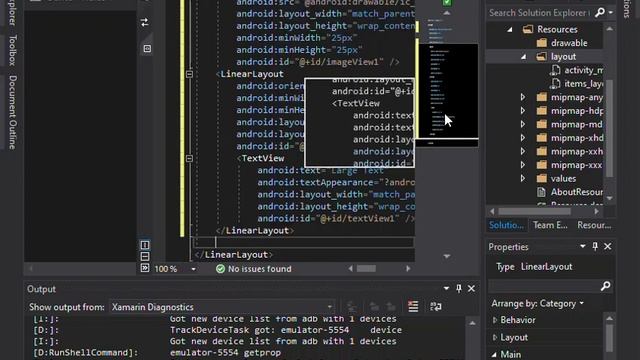Click Solution Explorer scroll left arrow
The width and height of the screenshot is (640, 360).
pyautogui.click(x=492, y=211)
